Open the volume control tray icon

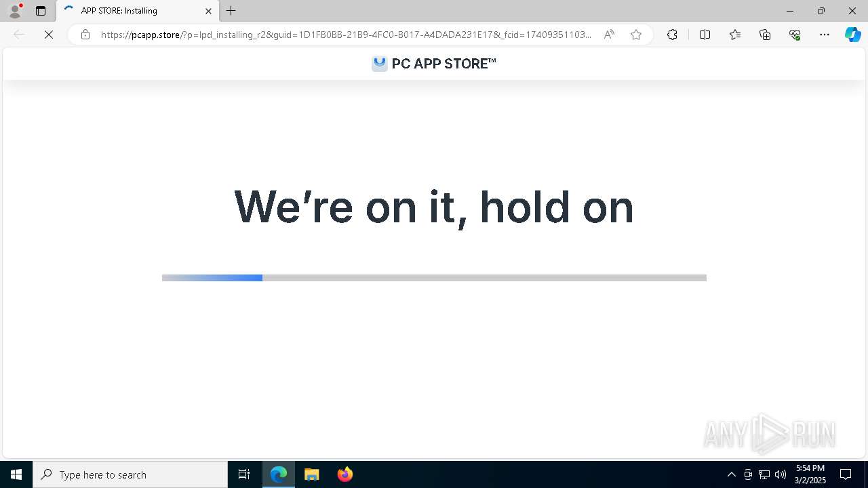(781, 474)
